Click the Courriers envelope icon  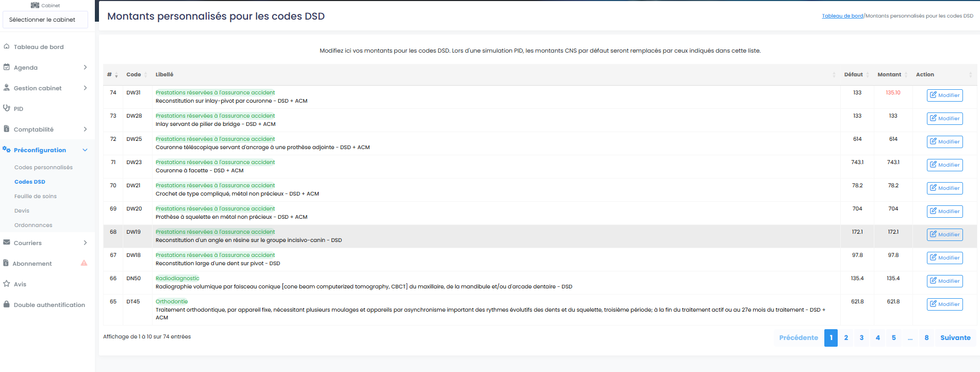click(x=7, y=242)
